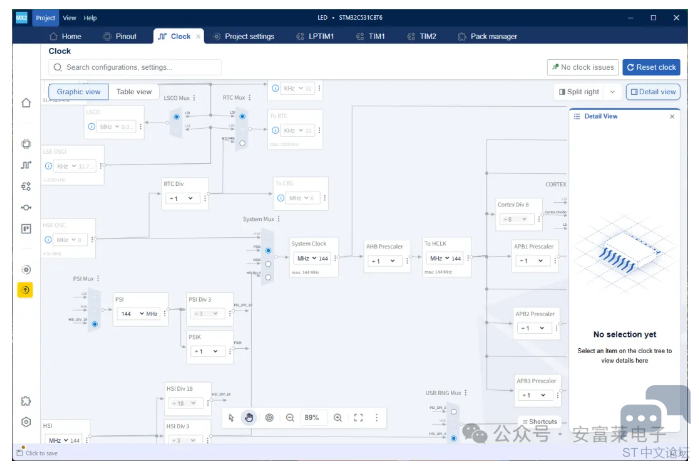Click the zoom in magnifier
This screenshot has width=699, height=468.
point(338,417)
